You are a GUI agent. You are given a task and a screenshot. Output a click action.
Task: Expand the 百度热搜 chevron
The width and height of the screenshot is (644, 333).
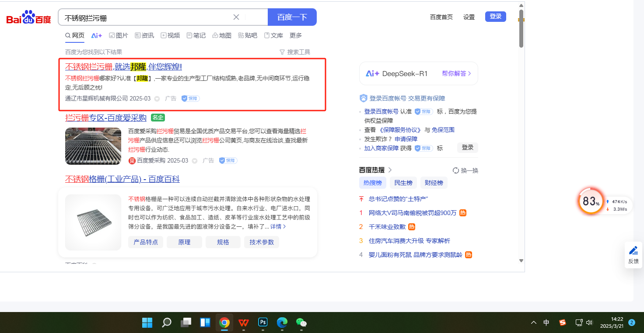coord(390,170)
